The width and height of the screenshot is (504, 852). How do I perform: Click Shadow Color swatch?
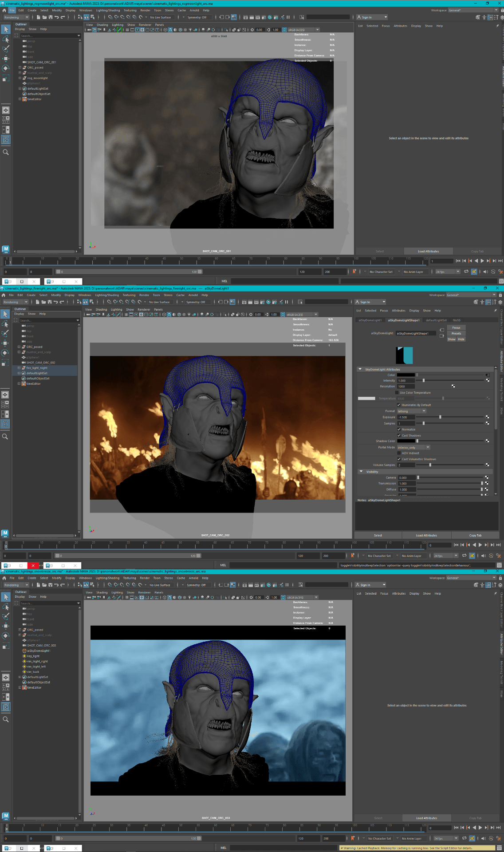point(406,441)
